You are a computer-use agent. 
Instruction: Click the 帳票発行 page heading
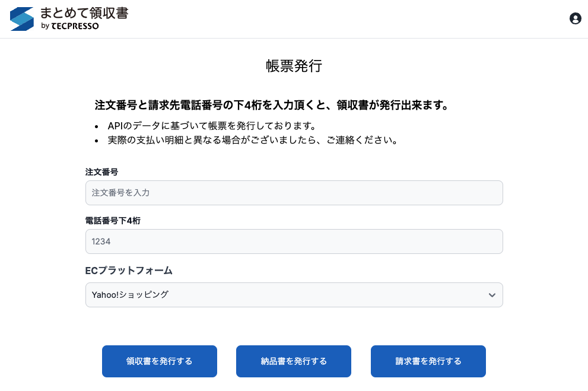click(294, 66)
